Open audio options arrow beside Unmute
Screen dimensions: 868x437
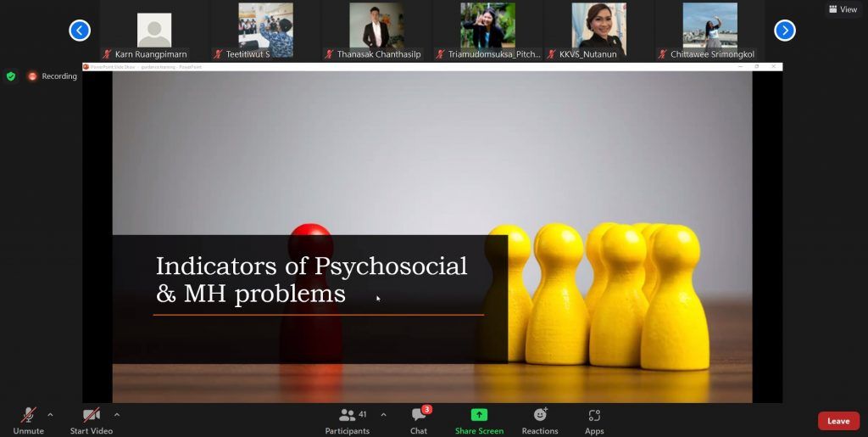tap(50, 415)
